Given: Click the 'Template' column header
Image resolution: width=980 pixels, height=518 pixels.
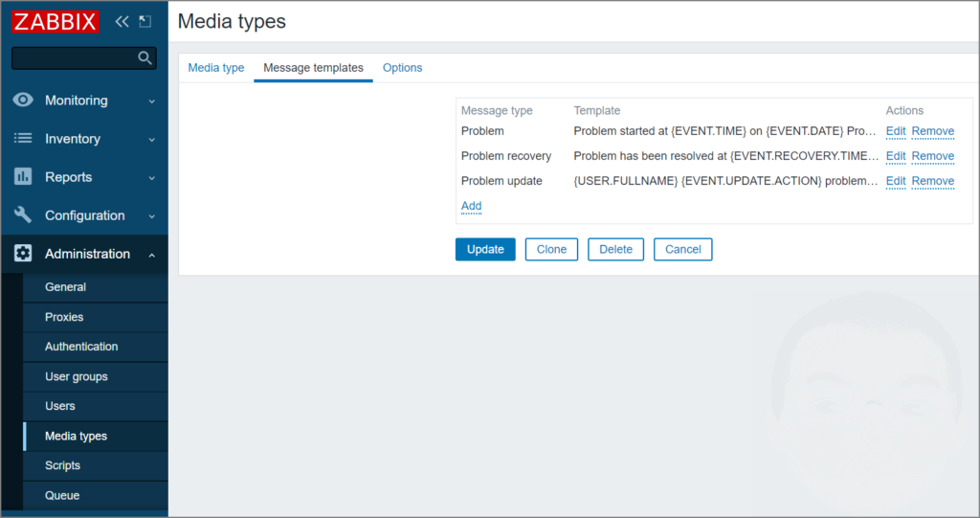Looking at the screenshot, I should [597, 110].
